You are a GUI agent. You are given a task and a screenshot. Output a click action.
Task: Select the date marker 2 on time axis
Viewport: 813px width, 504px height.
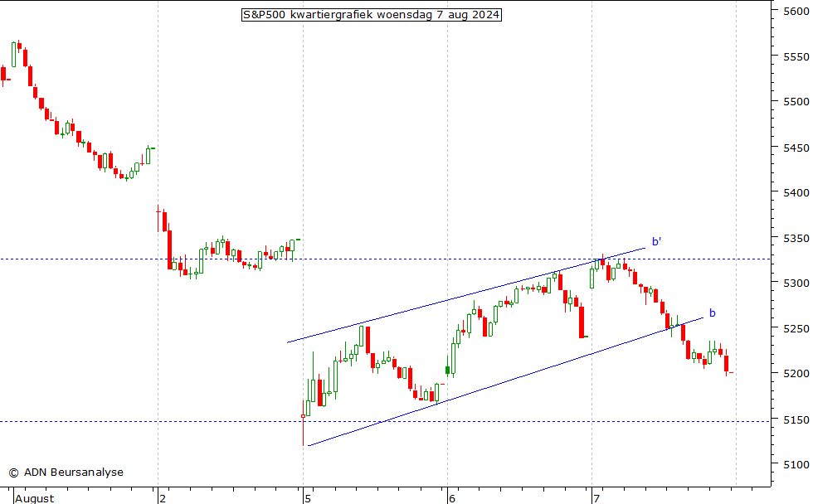(x=163, y=498)
